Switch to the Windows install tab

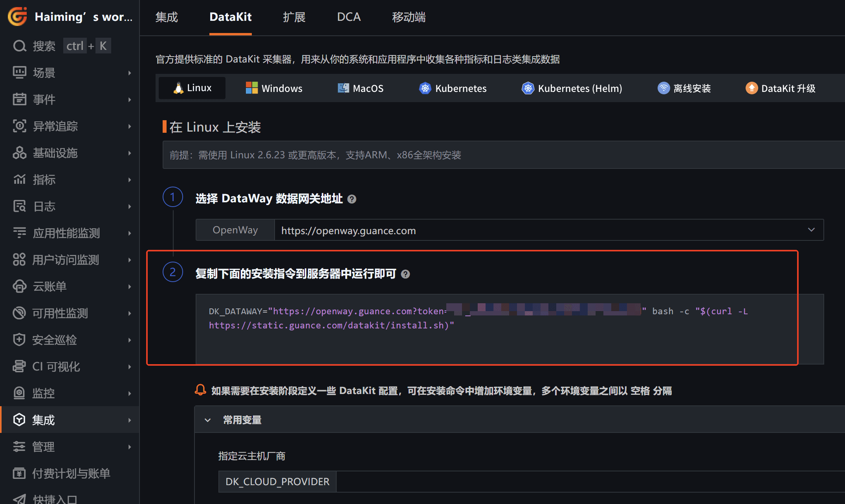click(x=274, y=88)
